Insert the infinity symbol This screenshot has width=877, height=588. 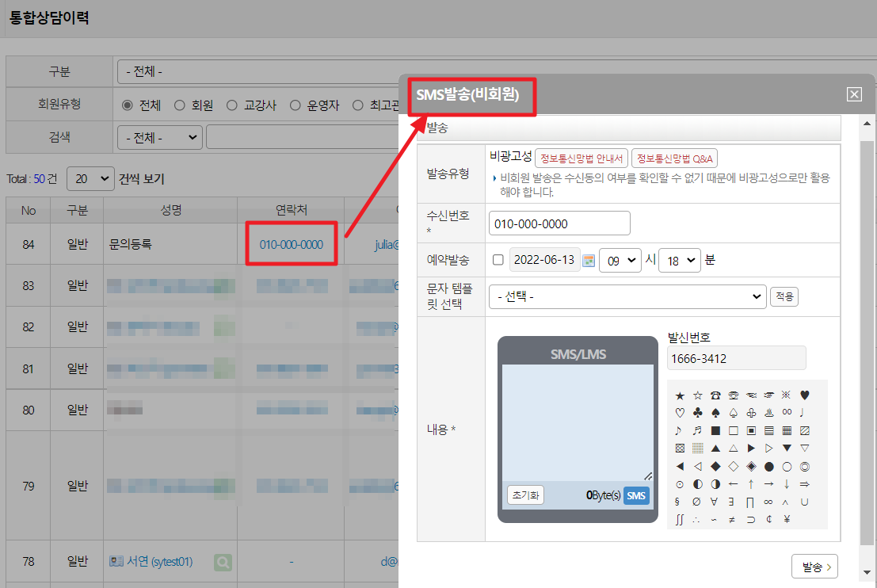[768, 502]
